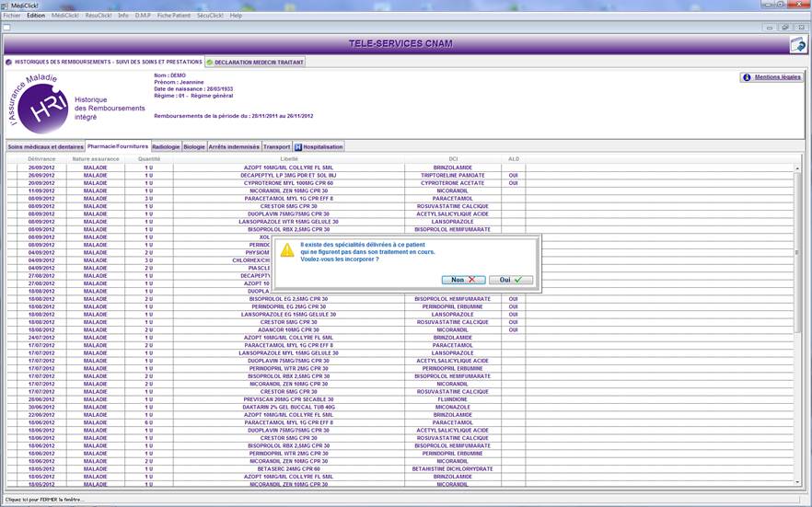Open the Fiche Patient menu
812x507 pixels.
(174, 16)
